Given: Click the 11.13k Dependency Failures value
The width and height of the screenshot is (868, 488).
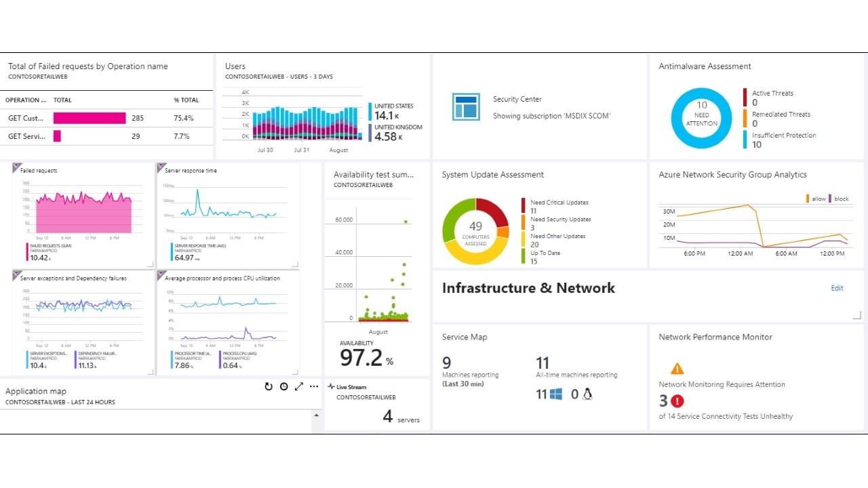Looking at the screenshot, I should (89, 365).
